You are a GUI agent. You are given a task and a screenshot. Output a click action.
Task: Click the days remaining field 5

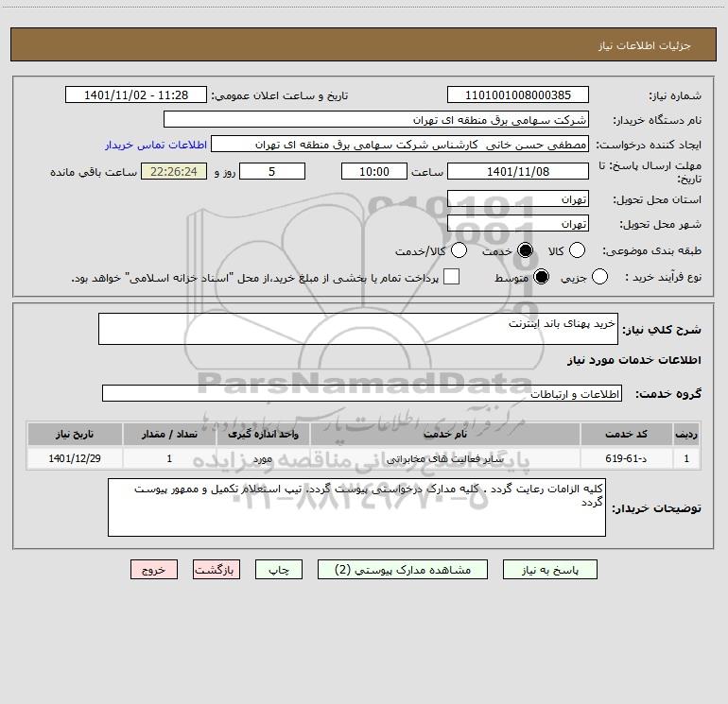click(x=272, y=171)
